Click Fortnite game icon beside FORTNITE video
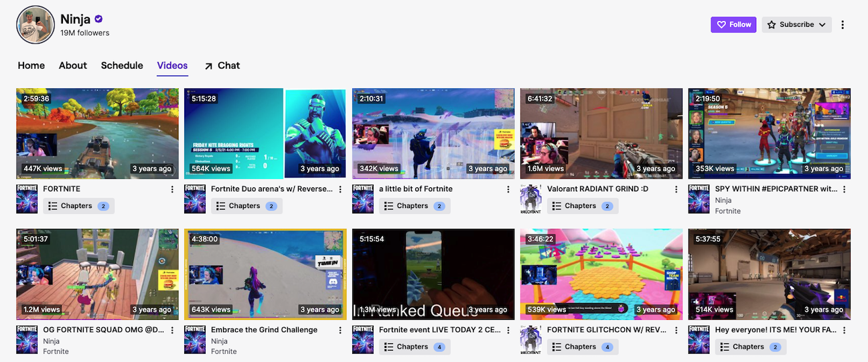 pyautogui.click(x=27, y=199)
